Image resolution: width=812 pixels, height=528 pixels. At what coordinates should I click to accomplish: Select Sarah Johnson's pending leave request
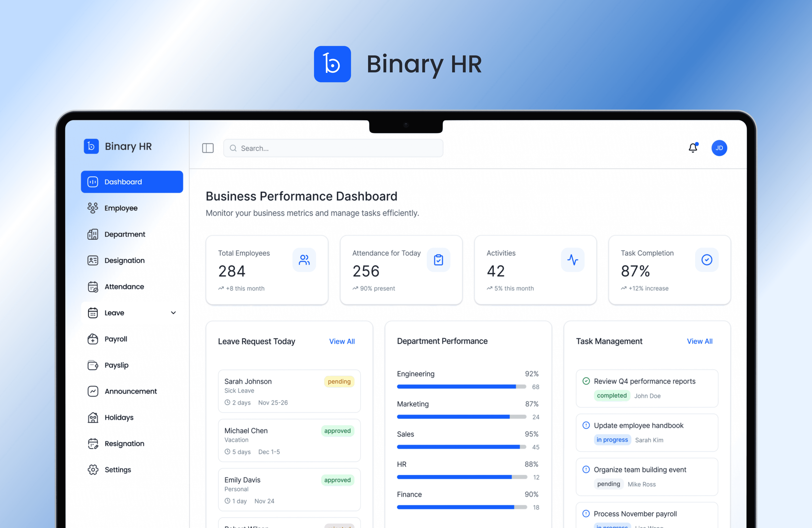tap(289, 391)
